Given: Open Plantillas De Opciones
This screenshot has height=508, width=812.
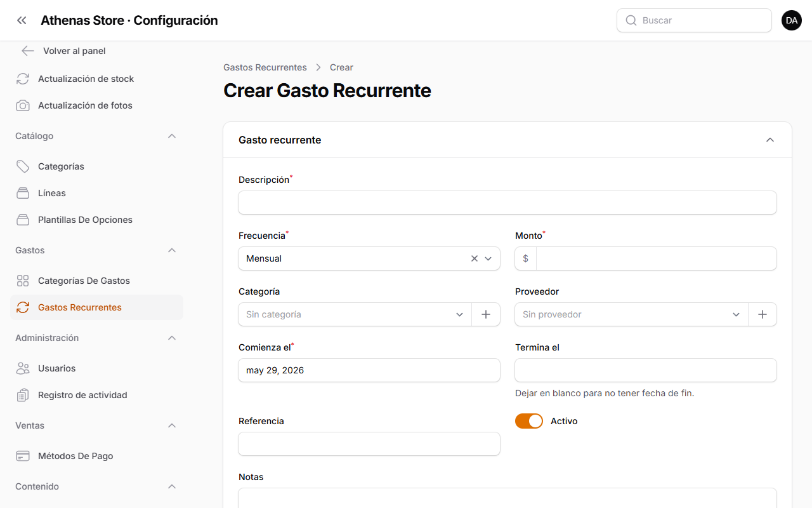Looking at the screenshot, I should coord(96,220).
